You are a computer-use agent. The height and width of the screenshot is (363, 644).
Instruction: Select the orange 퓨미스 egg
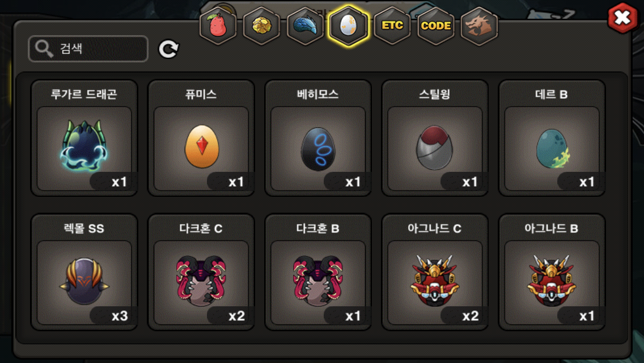tap(201, 138)
